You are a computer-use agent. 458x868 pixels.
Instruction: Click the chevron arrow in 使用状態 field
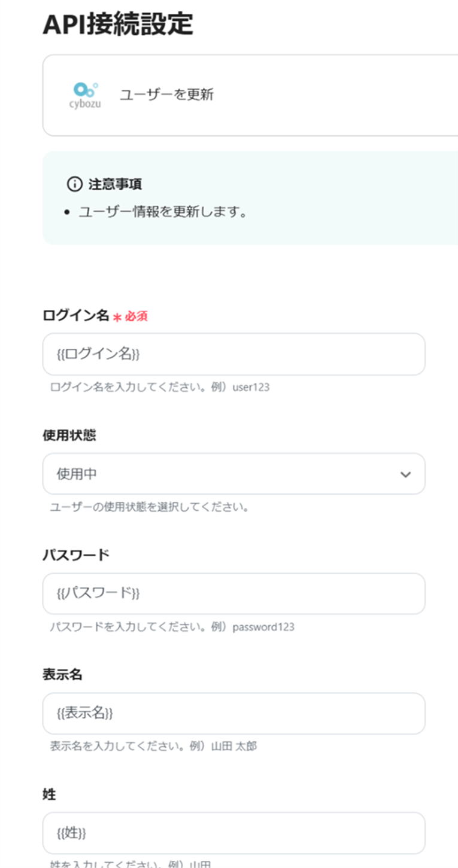(405, 474)
